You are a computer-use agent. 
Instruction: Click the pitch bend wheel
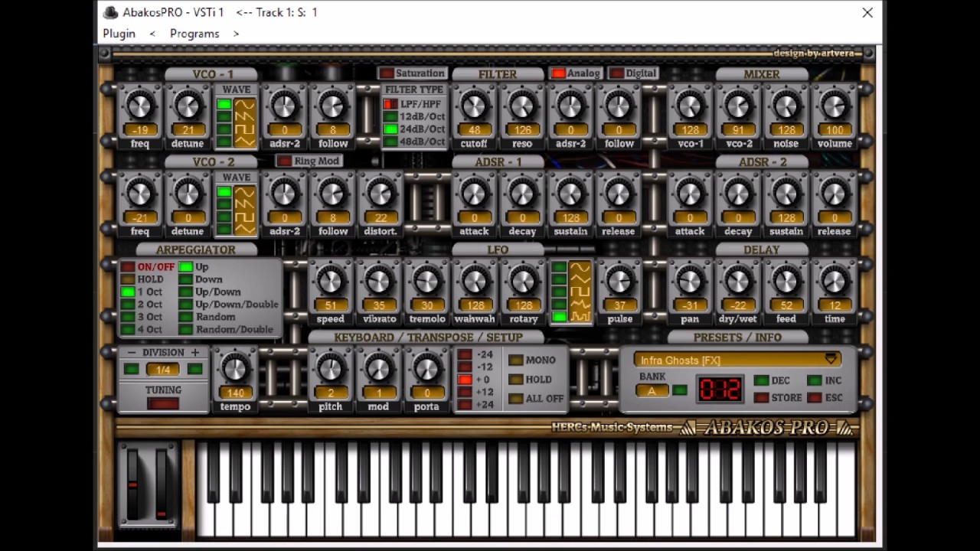click(x=132, y=485)
